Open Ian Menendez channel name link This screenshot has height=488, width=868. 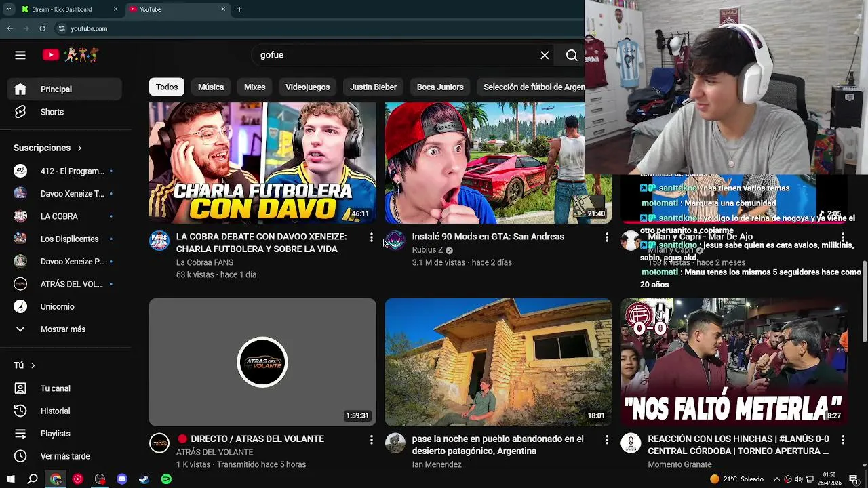coord(437,464)
